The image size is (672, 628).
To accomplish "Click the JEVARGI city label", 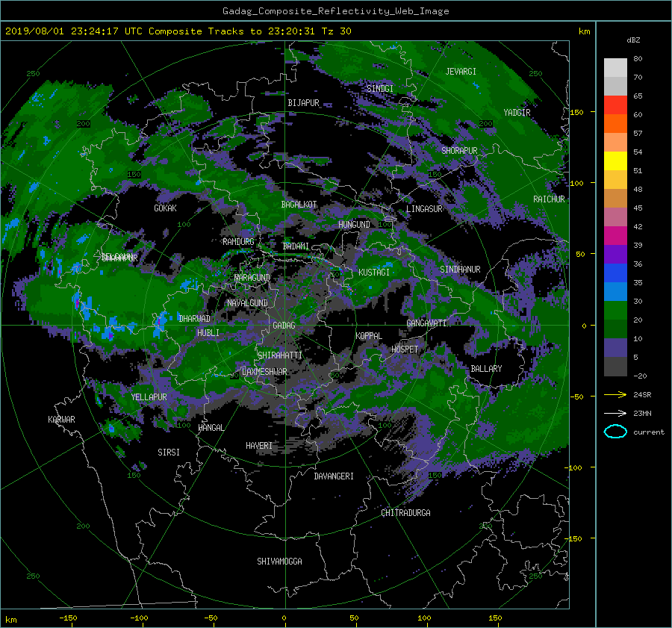I will [x=461, y=72].
